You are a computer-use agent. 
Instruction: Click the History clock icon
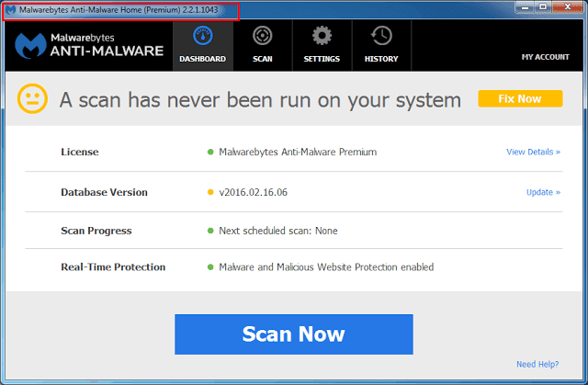click(x=381, y=36)
